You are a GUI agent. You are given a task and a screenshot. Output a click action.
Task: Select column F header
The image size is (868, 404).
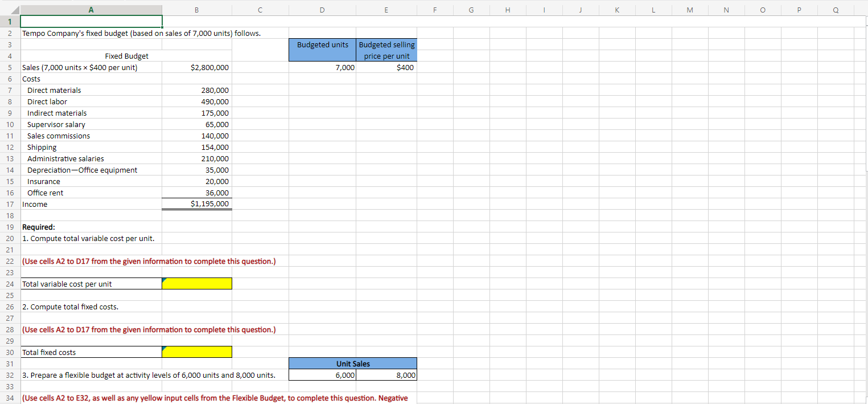(x=435, y=9)
